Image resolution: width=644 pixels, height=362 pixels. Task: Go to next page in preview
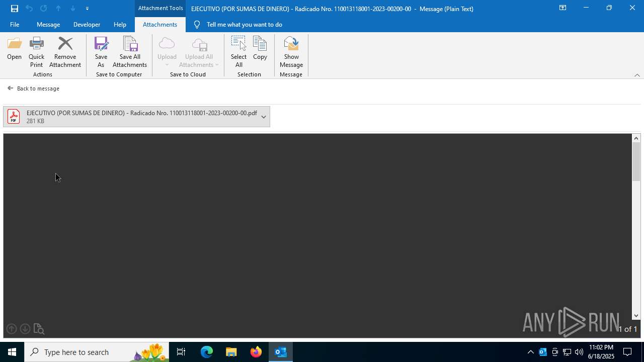coord(25,329)
